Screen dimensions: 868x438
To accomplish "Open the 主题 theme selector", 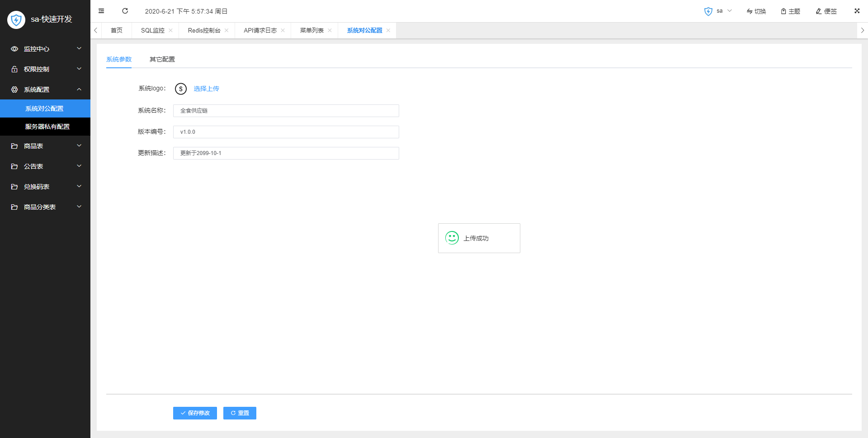I will [790, 11].
